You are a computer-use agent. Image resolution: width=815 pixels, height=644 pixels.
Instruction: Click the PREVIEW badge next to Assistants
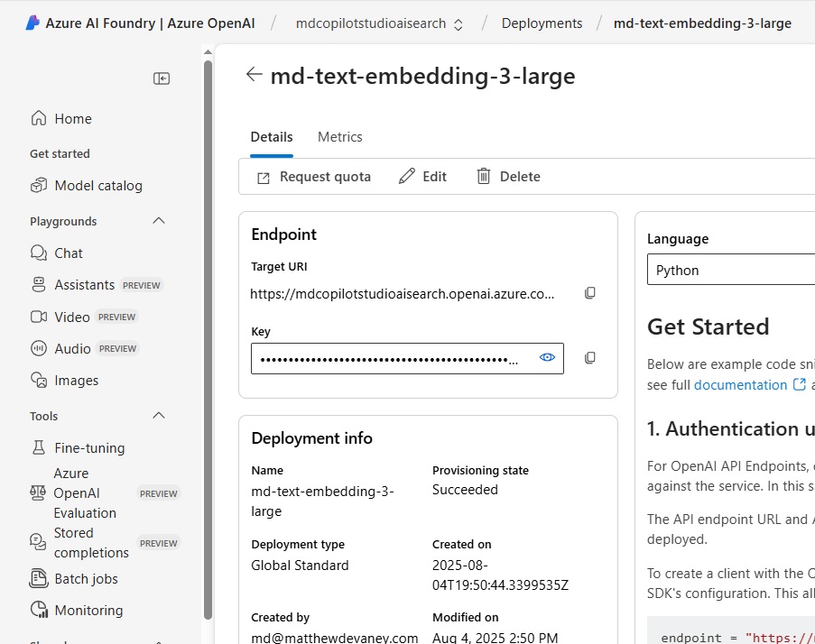142,285
